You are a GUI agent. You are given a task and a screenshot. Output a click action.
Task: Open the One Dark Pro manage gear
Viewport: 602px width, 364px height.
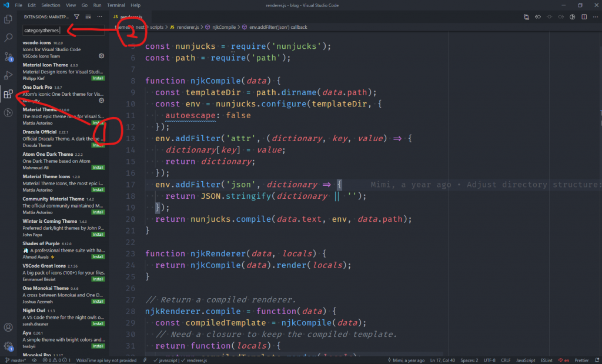(101, 101)
